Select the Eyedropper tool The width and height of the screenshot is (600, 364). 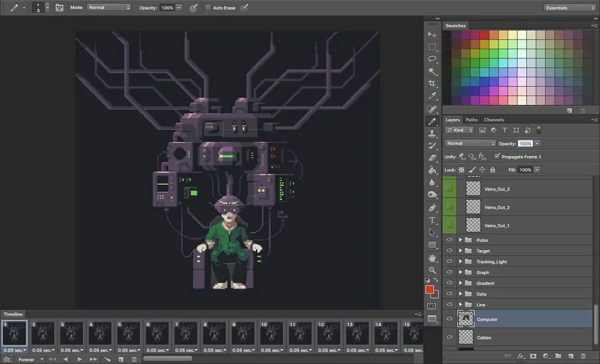click(x=432, y=95)
